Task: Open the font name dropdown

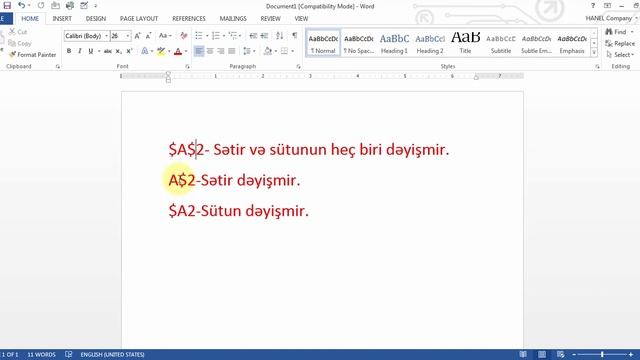Action: tap(107, 36)
